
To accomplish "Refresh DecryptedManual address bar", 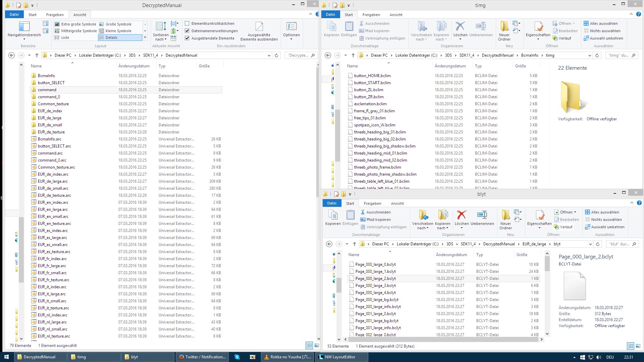I will (x=276, y=55).
